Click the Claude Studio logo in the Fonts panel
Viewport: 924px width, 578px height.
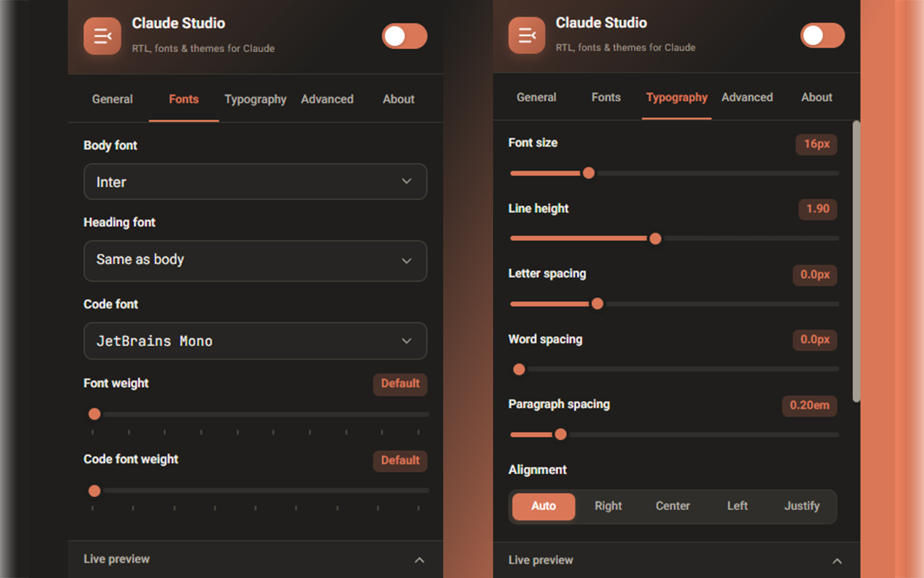(103, 36)
